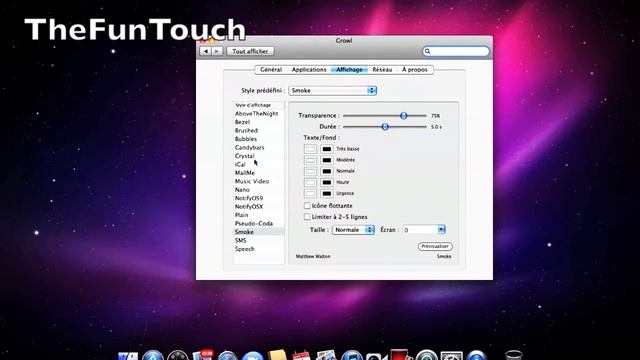
Task: Select Bezel display style
Action: [x=259, y=122]
